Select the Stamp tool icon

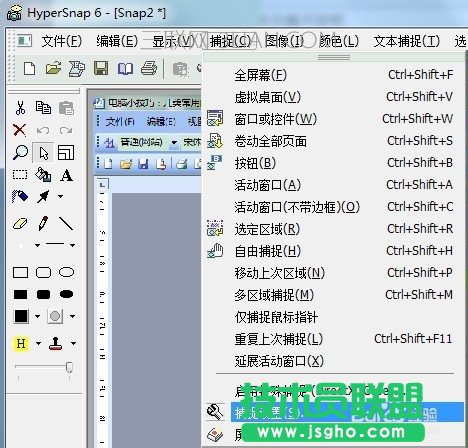pos(55,343)
